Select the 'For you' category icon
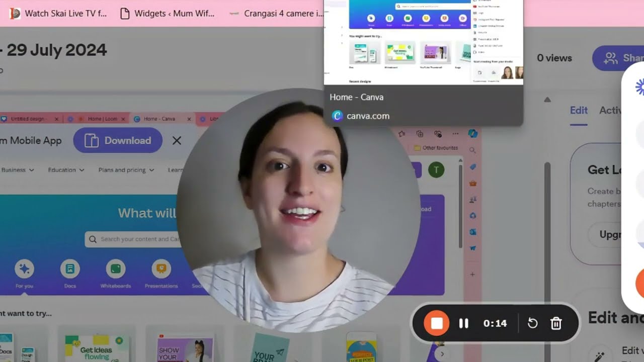The width and height of the screenshot is (644, 362). tap(24, 269)
